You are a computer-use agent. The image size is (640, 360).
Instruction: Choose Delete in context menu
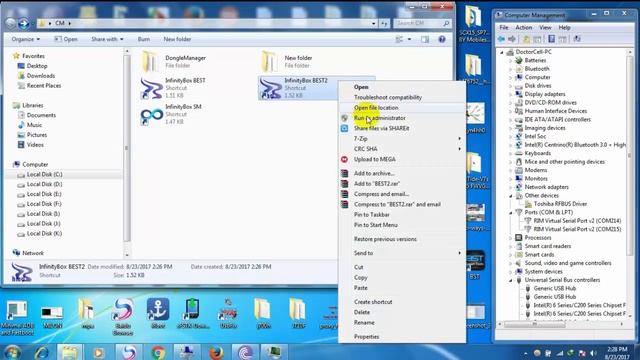[362, 312]
